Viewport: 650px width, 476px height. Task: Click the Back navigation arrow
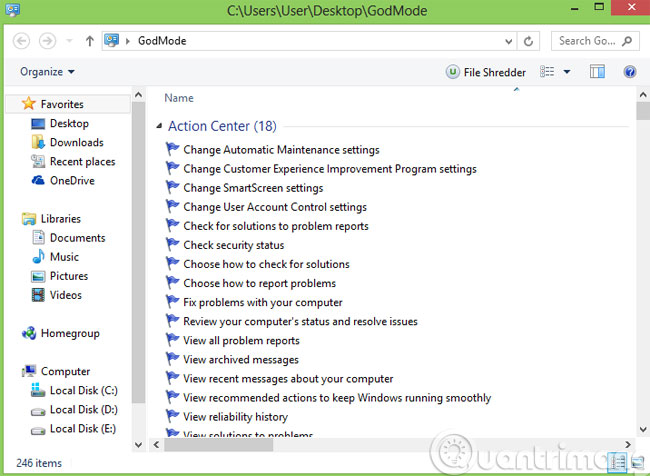coord(21,41)
